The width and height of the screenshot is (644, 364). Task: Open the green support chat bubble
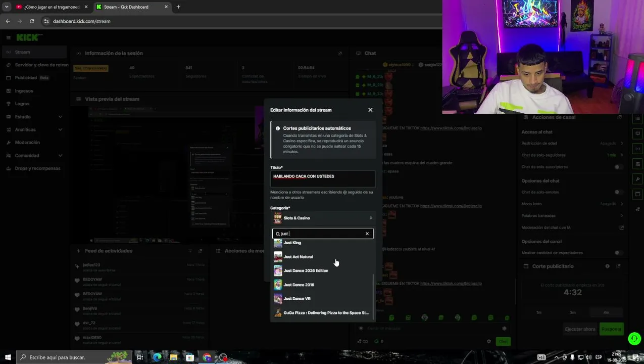[x=634, y=339]
